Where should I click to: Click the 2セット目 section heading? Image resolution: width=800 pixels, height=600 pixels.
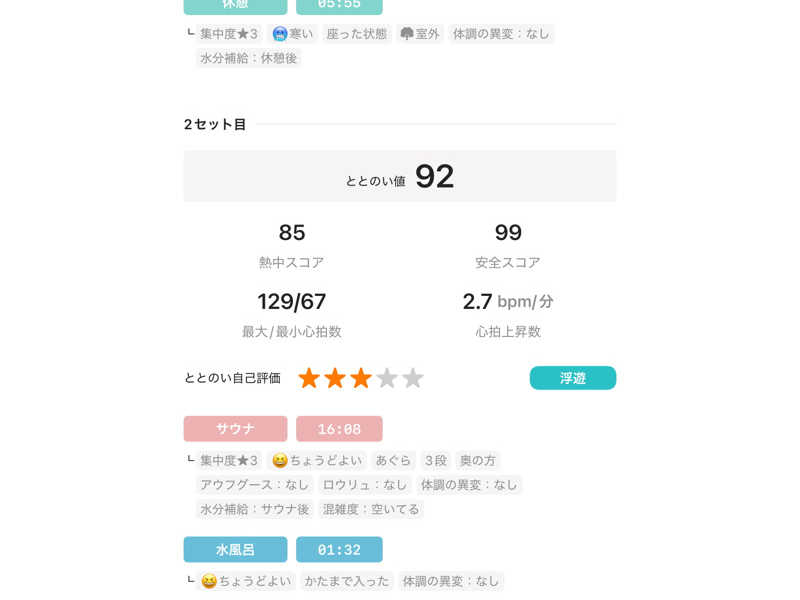(x=215, y=125)
